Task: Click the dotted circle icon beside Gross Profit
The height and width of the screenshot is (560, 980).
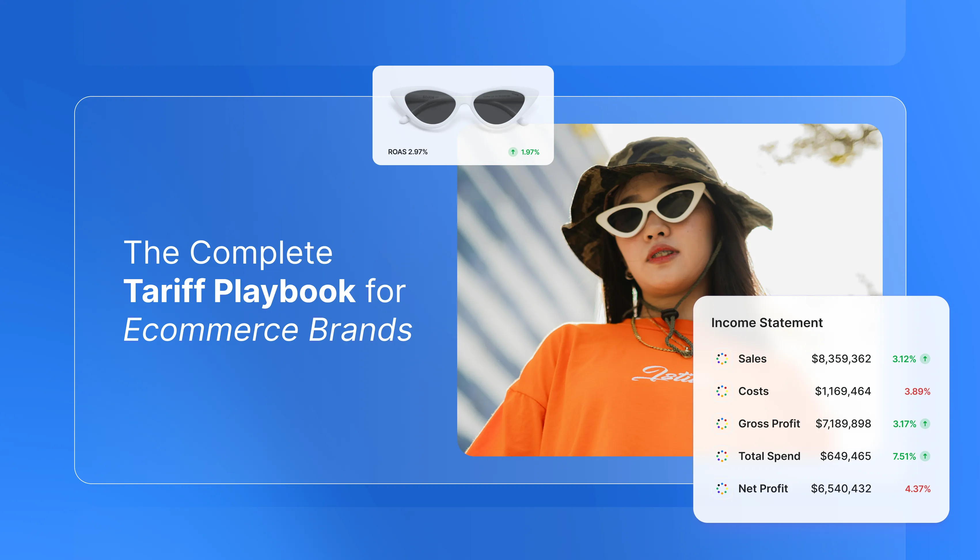Action: [722, 424]
